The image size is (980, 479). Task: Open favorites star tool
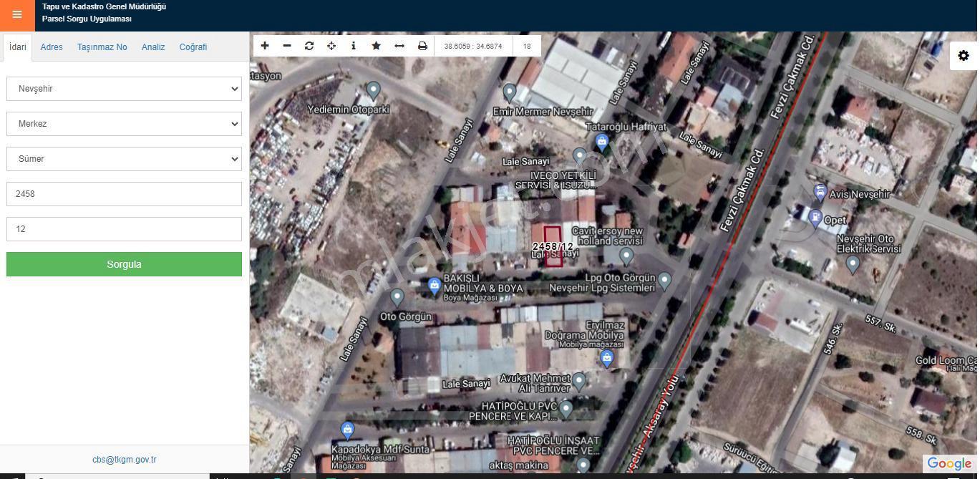[x=376, y=46]
